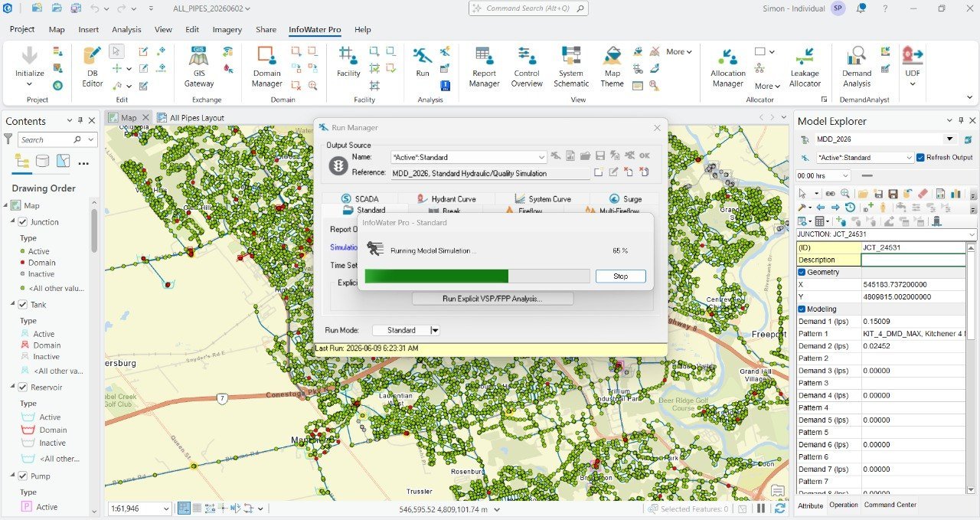The height and width of the screenshot is (520, 980).
Task: Click the zoom-in magnifier in Model Explorer
Action: click(x=845, y=194)
